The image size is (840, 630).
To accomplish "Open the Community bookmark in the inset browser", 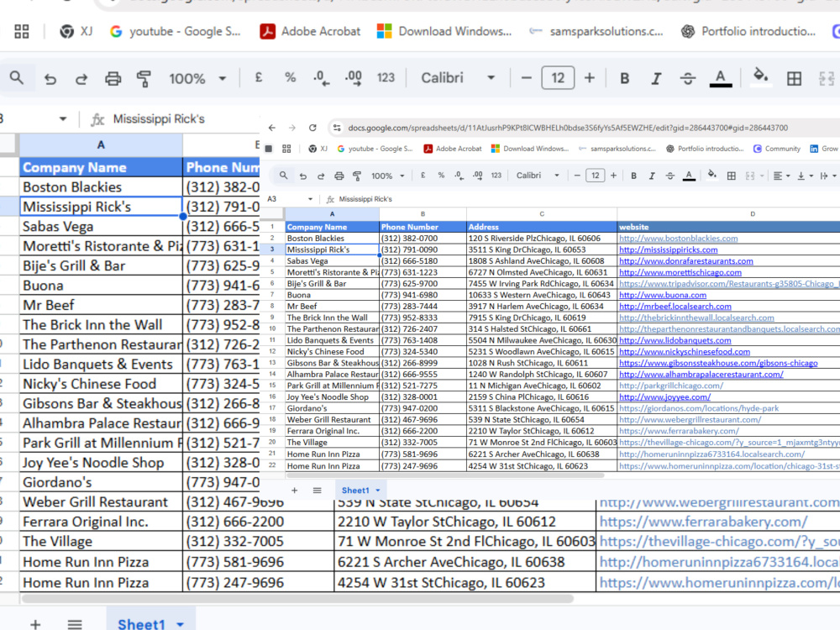I will 777,149.
